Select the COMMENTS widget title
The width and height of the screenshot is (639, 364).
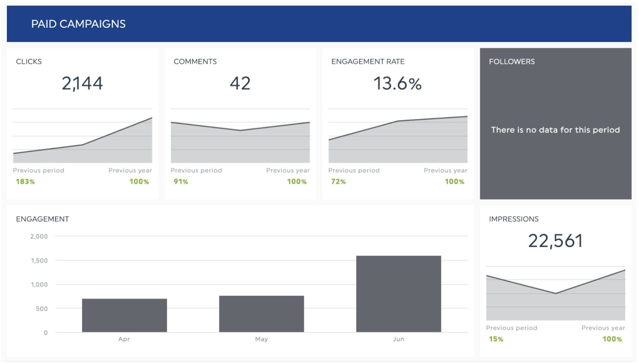point(195,62)
